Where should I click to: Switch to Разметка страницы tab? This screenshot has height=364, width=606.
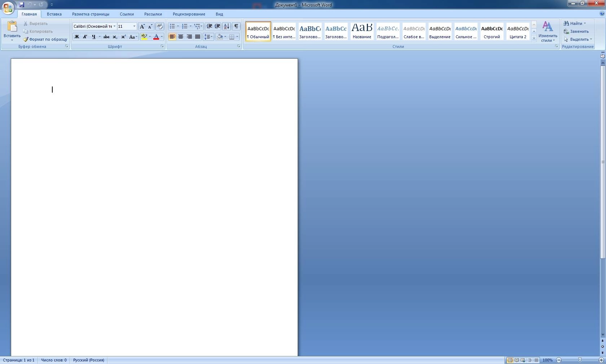click(91, 14)
